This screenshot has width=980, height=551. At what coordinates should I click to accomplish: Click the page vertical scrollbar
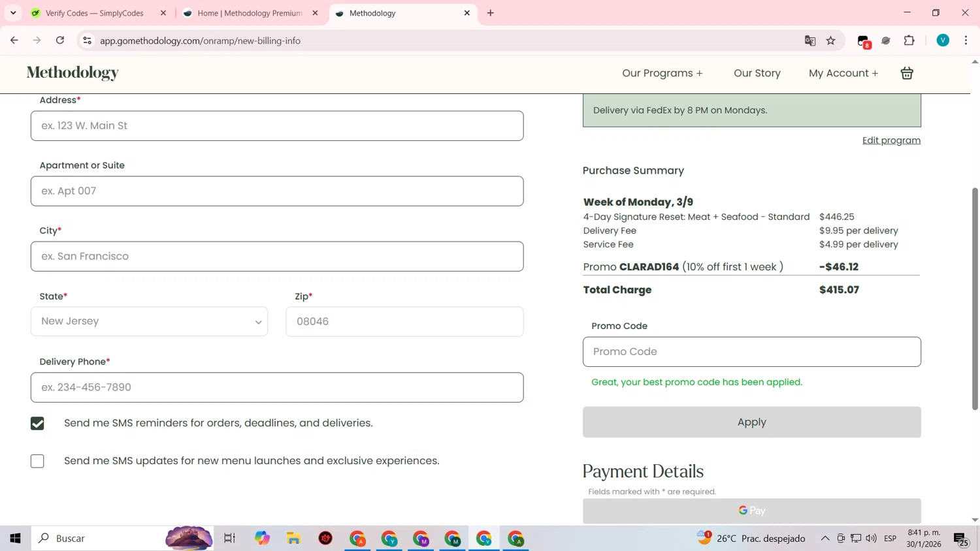[975, 299]
